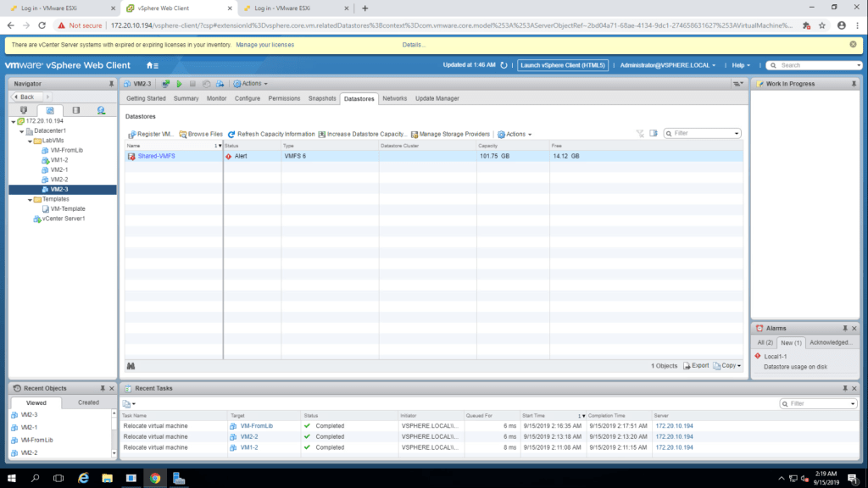Image resolution: width=868 pixels, height=488 pixels.
Task: Pin the Navigator panel
Action: click(x=111, y=84)
